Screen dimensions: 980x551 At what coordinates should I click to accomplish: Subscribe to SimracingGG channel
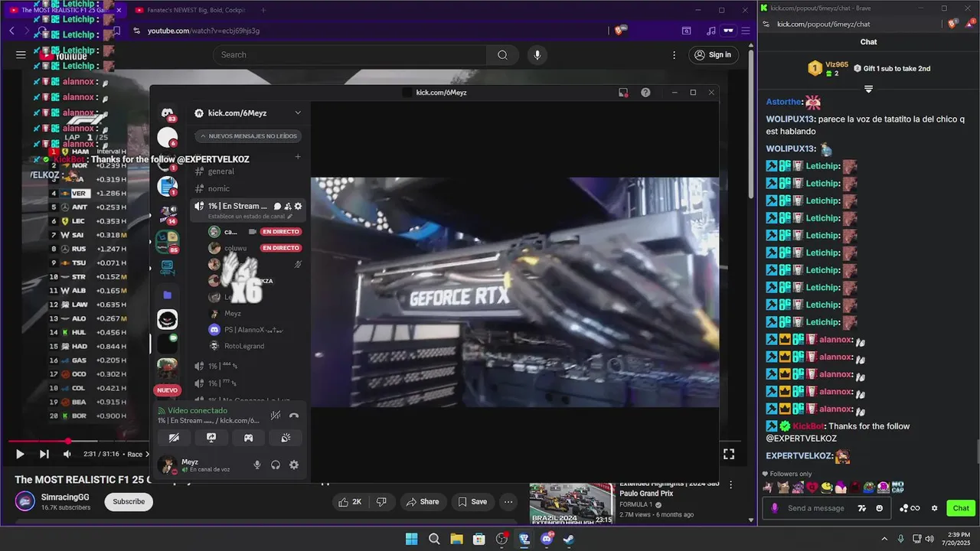point(129,501)
